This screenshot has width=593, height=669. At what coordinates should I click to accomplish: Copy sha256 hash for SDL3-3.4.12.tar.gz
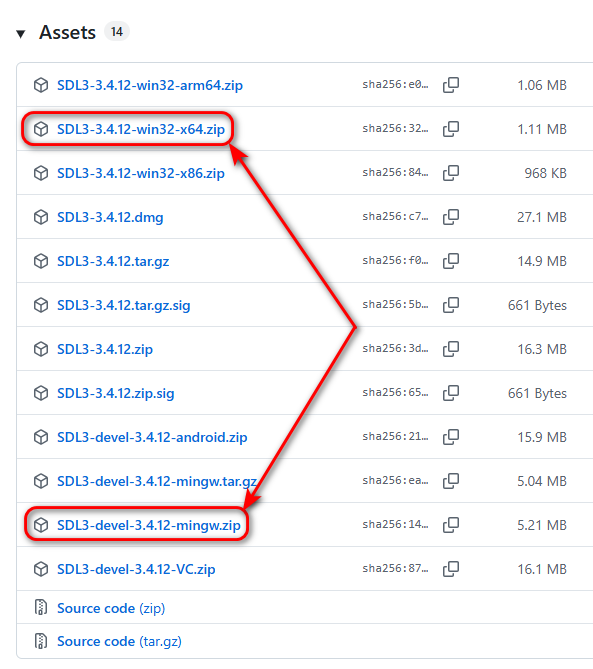(451, 261)
